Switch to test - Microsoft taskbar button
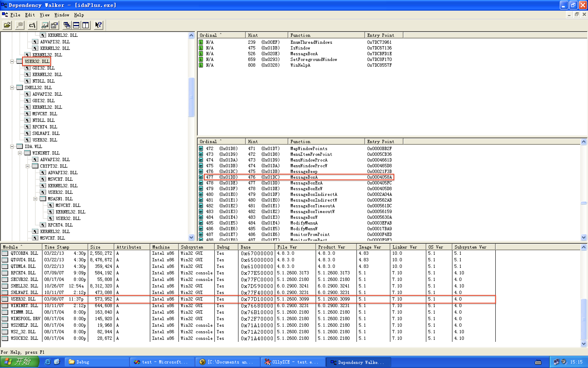Screen dimensions: 588x368 point(162,362)
